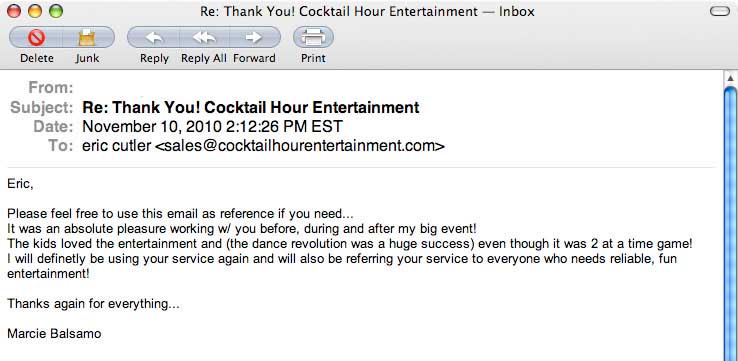This screenshot has height=361, width=738.
Task: Click the 'Eric,' greeting line
Action: pyautogui.click(x=20, y=184)
